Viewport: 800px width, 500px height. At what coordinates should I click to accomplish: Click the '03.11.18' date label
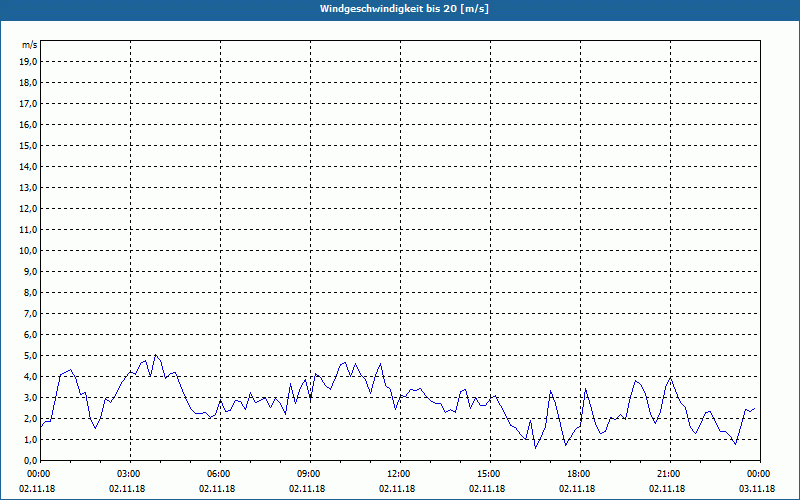point(757,489)
